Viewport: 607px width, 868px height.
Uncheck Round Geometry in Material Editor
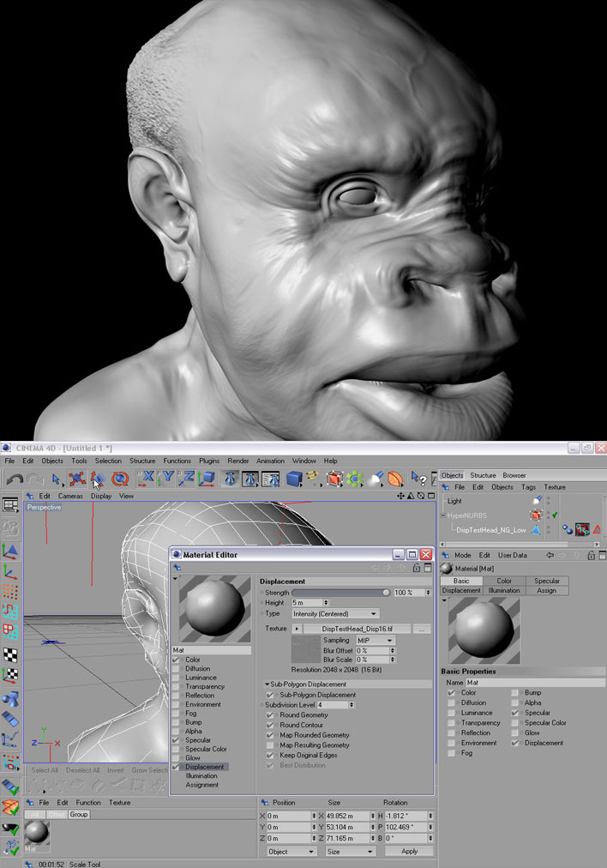click(270, 714)
